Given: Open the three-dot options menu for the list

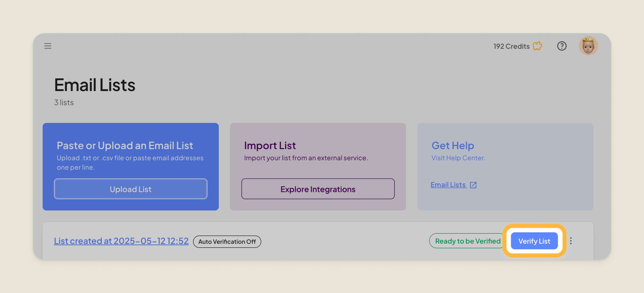Looking at the screenshot, I should (571, 241).
